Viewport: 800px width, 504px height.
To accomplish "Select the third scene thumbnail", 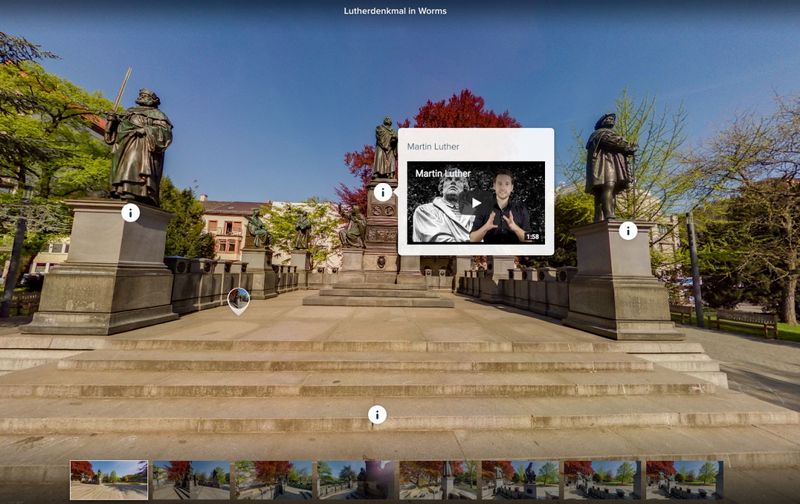I will coord(273,480).
